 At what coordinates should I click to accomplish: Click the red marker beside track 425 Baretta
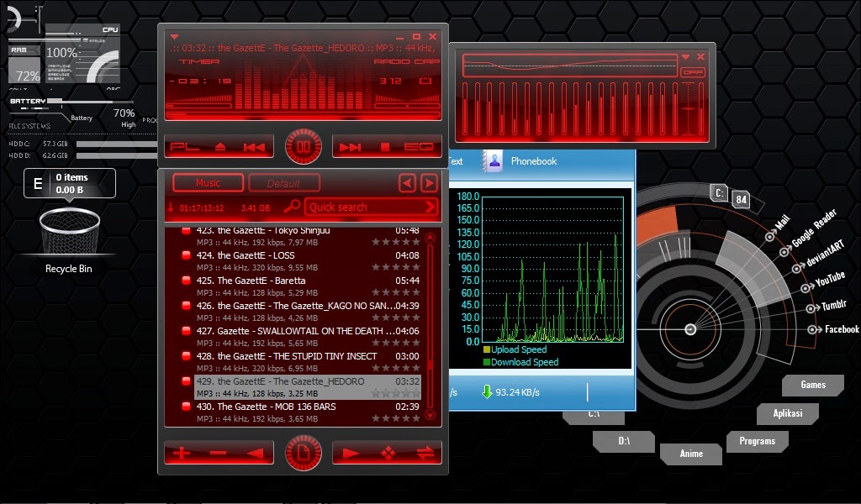point(186,281)
